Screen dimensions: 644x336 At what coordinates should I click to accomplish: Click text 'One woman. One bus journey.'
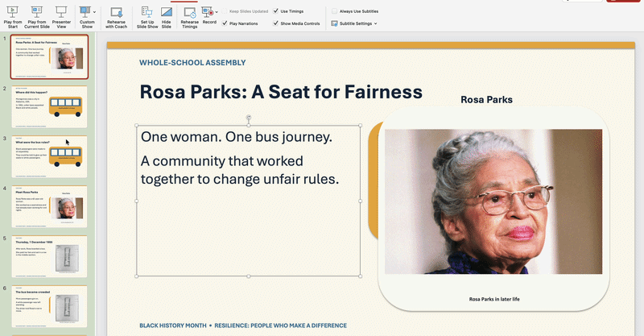coord(236,136)
